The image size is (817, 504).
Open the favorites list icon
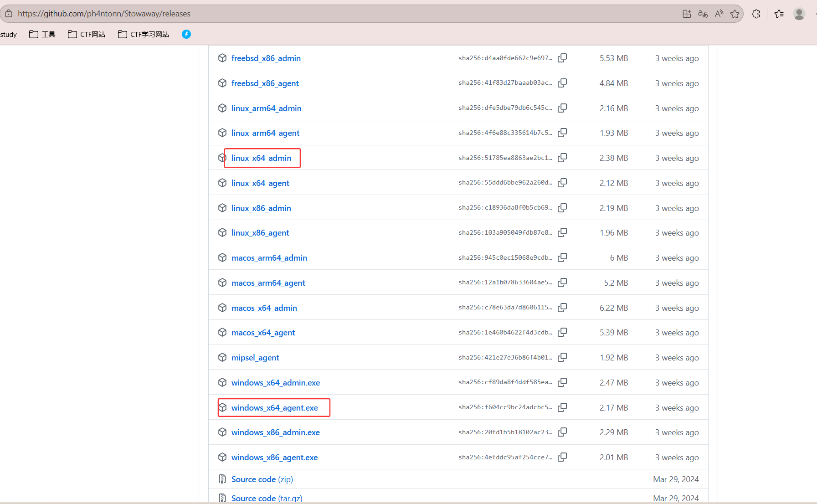(779, 14)
